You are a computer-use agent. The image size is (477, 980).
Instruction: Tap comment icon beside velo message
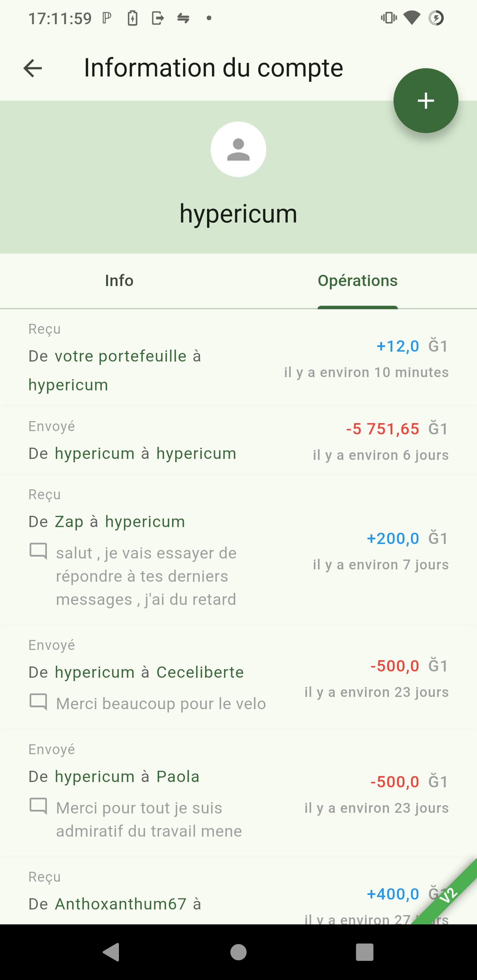(38, 702)
